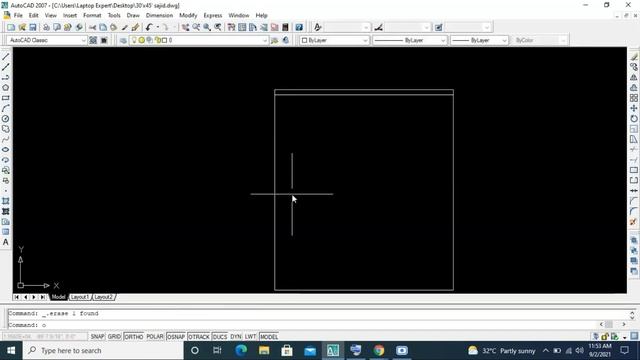Open the Help question mark icon

pos(299,27)
